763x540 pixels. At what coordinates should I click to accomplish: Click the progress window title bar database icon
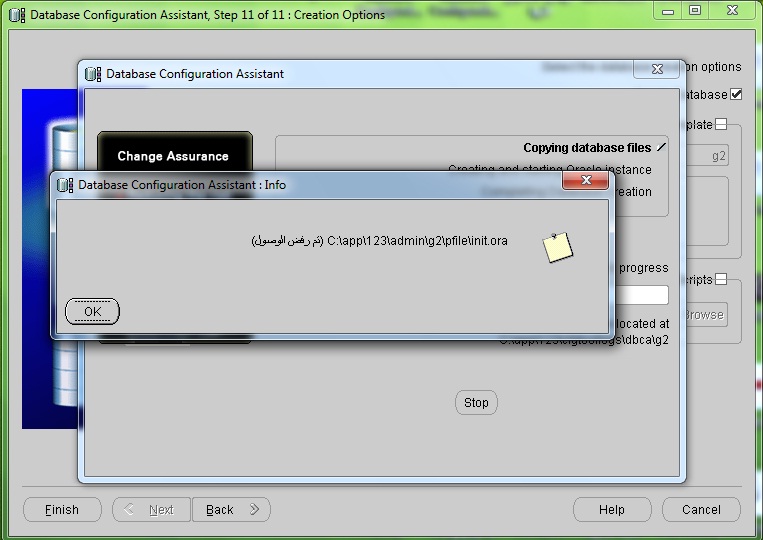pyautogui.click(x=93, y=73)
